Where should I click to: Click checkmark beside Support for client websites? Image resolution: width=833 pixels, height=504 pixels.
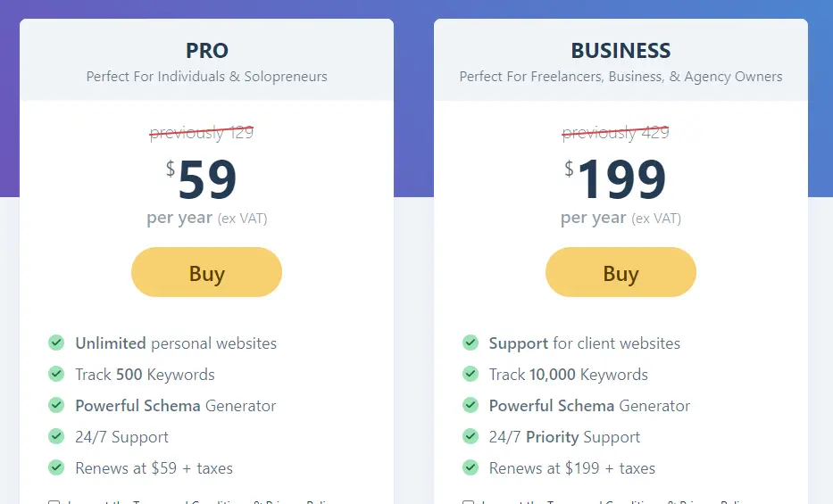(471, 343)
